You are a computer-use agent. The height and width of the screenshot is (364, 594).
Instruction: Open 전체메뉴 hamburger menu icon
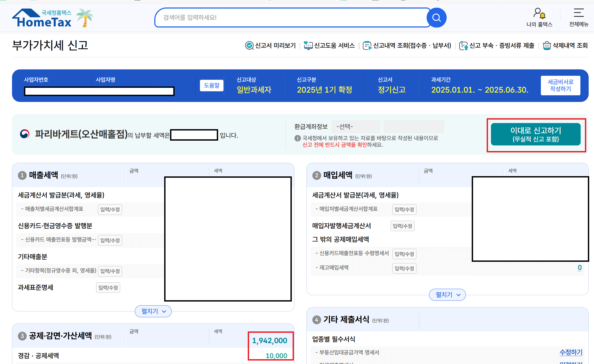579,13
